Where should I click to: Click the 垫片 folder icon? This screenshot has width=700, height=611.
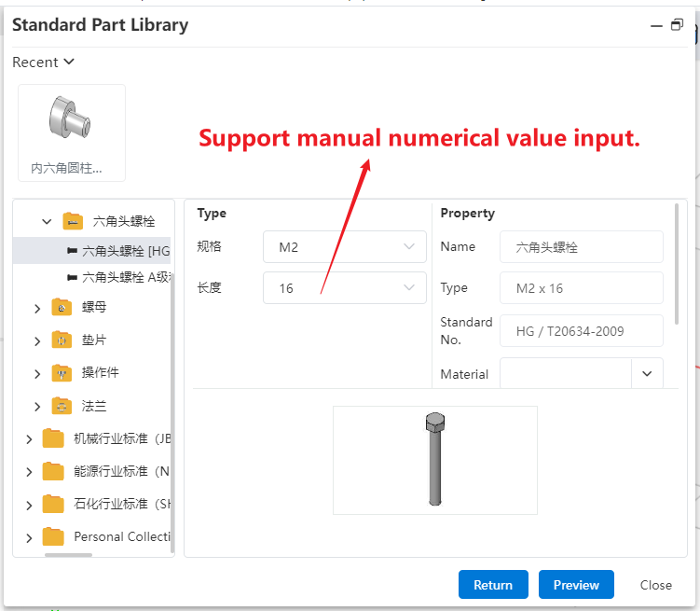[x=62, y=340]
